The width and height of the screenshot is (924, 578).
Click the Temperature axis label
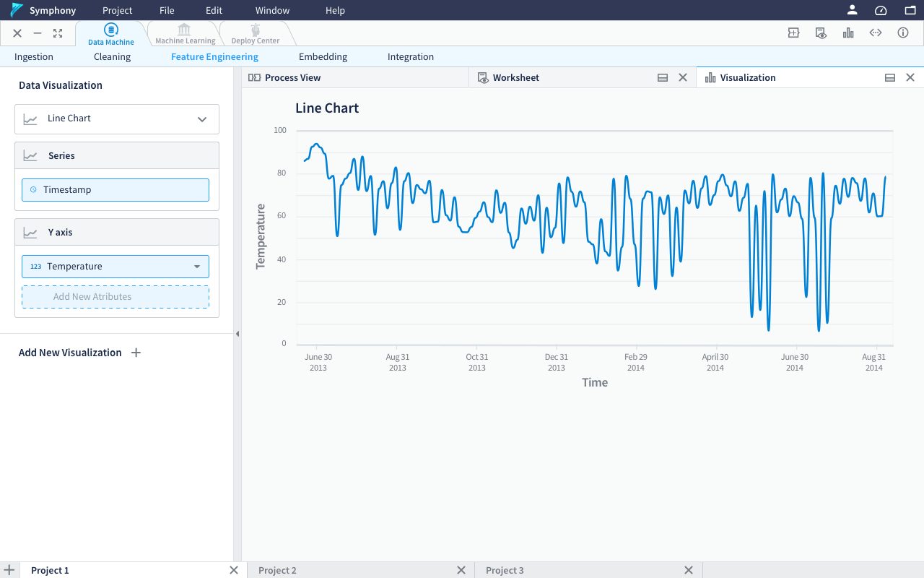261,237
